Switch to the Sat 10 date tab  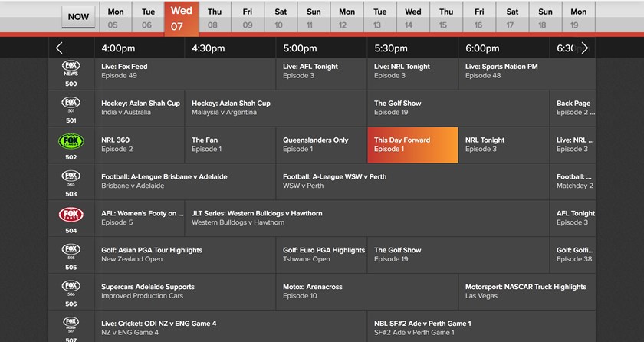281,17
